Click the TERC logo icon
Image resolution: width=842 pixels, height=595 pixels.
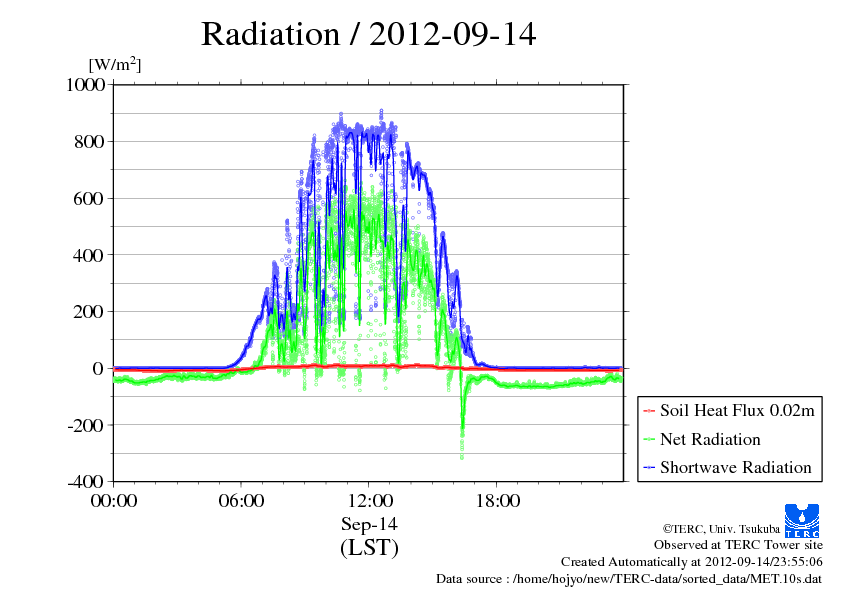(x=802, y=520)
